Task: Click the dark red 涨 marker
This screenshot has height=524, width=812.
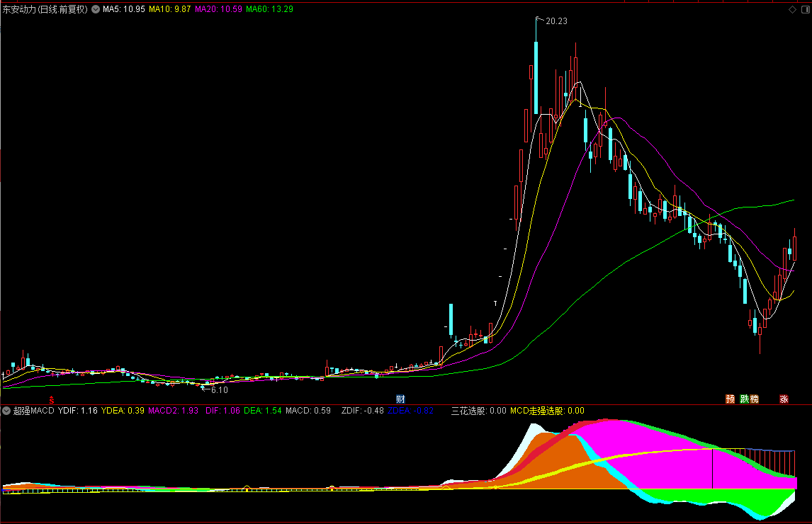Action: pyautogui.click(x=784, y=399)
